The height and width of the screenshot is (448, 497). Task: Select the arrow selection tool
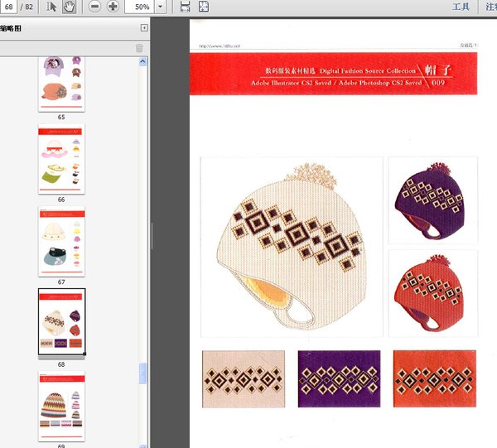[x=51, y=7]
